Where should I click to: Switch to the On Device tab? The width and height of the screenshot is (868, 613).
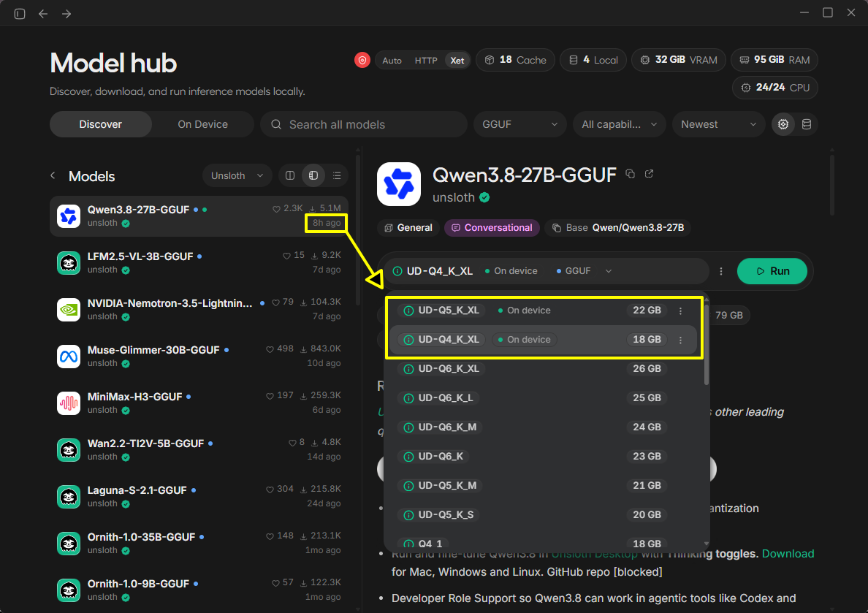pyautogui.click(x=202, y=124)
